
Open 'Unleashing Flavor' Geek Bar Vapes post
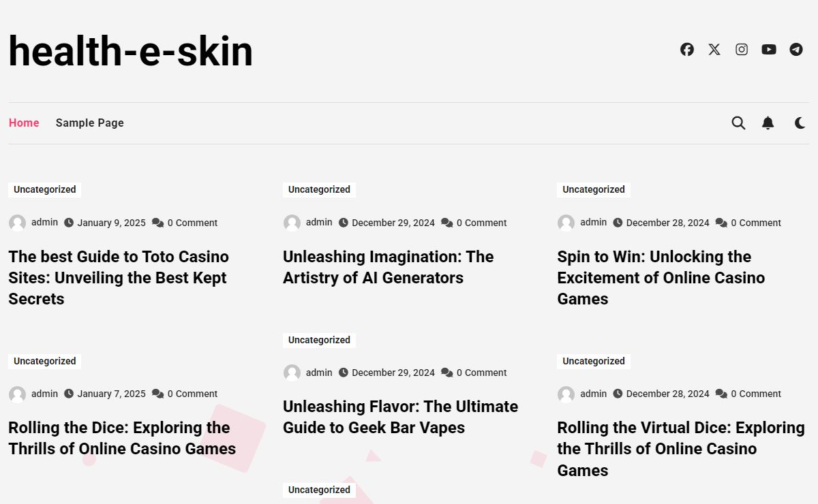click(x=400, y=417)
